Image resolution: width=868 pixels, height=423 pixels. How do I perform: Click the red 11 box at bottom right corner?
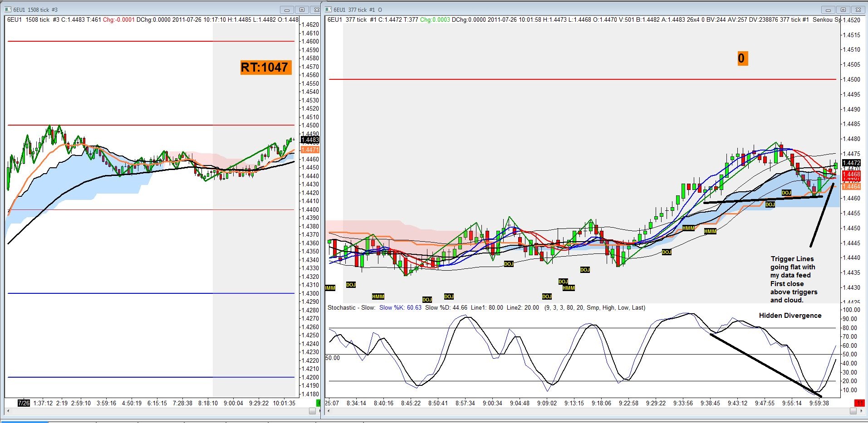pyautogui.click(x=859, y=403)
